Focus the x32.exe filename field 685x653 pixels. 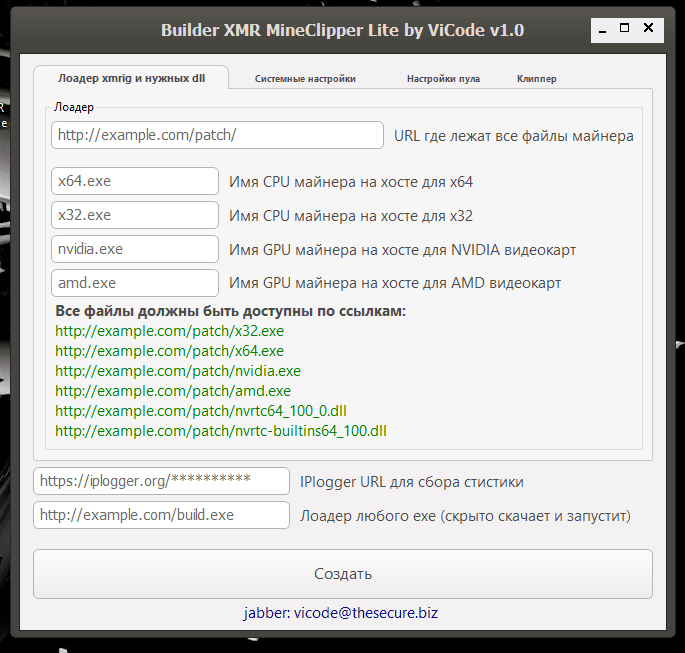coord(135,215)
